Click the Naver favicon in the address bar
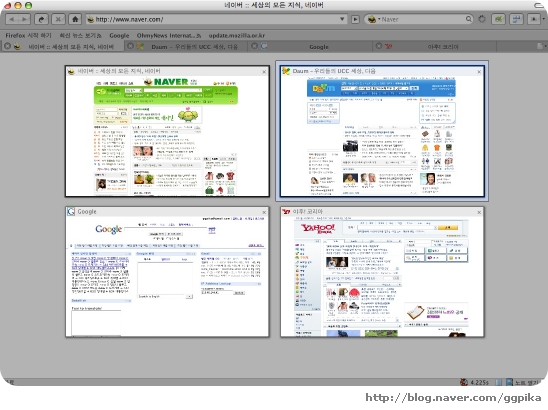 pyautogui.click(x=91, y=20)
